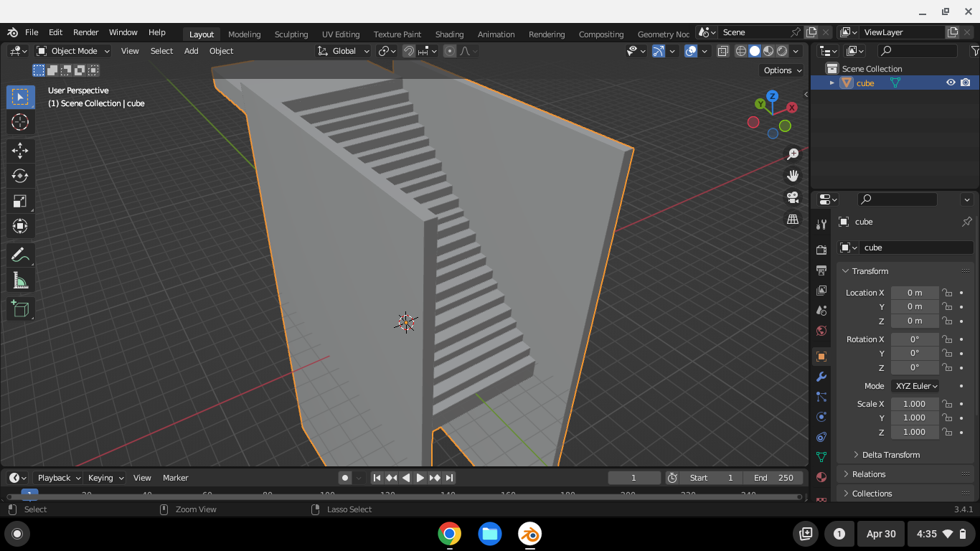Switch to the Sculpting workspace tab

coord(291,34)
